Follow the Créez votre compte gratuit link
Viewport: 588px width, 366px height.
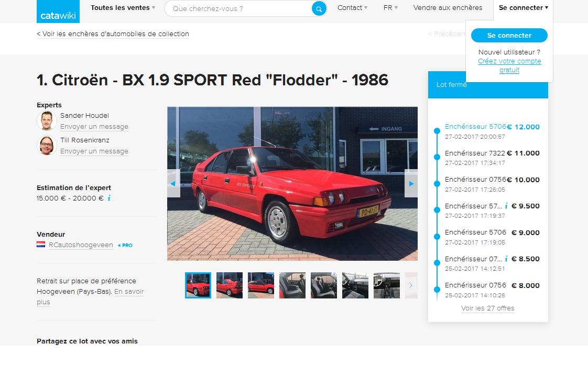point(509,65)
